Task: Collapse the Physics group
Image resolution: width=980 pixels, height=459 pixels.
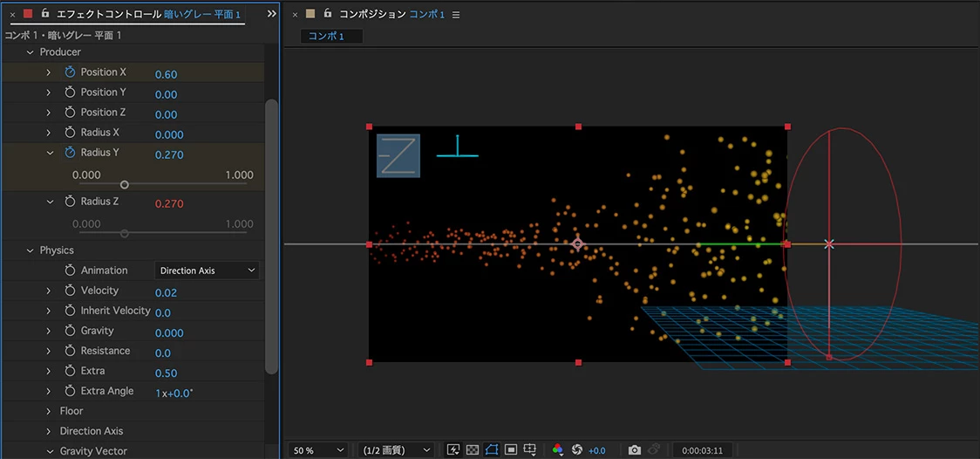Action: pos(30,250)
